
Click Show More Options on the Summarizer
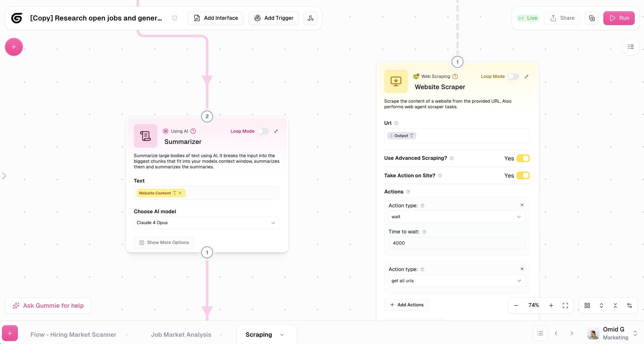coord(164,242)
